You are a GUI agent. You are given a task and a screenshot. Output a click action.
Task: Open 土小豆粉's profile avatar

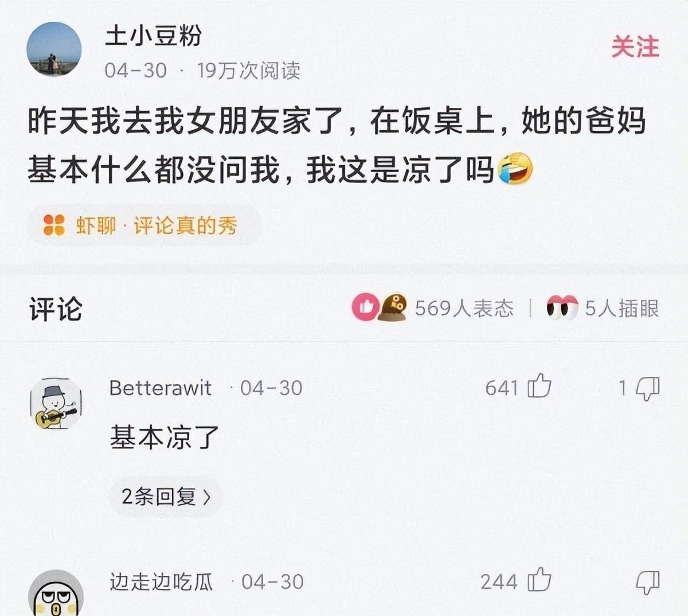click(54, 49)
